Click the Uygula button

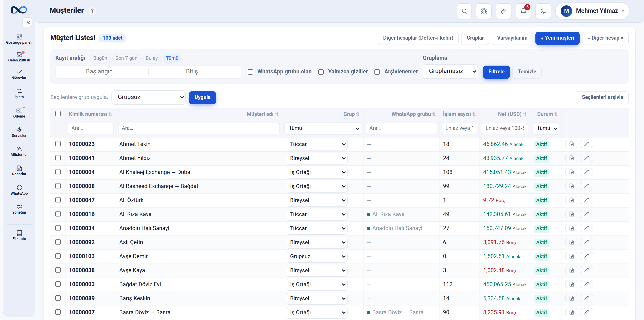(202, 98)
